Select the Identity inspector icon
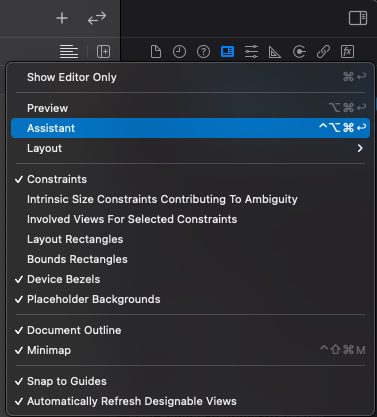Viewport: 377px width, 417px height. coord(227,52)
